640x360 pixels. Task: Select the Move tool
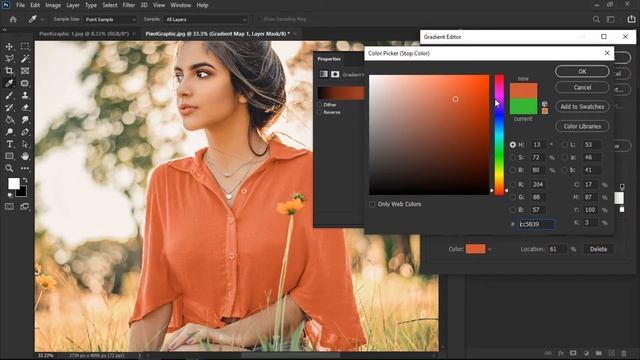(9, 47)
